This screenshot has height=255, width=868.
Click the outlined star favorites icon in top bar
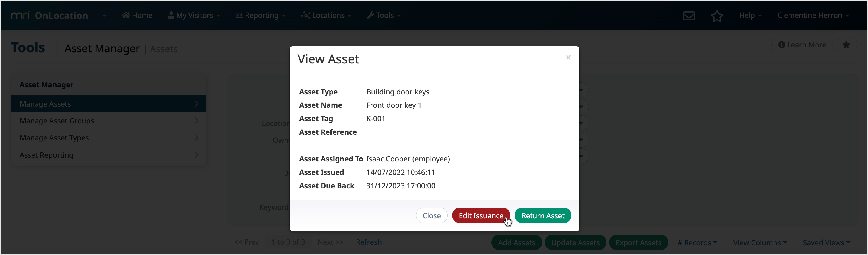[717, 16]
